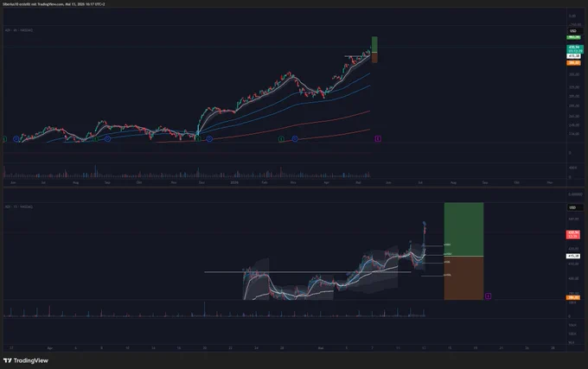Screen dimensions: 588x369
Task: Click the Dez label on upper time axis
Action: [201, 182]
